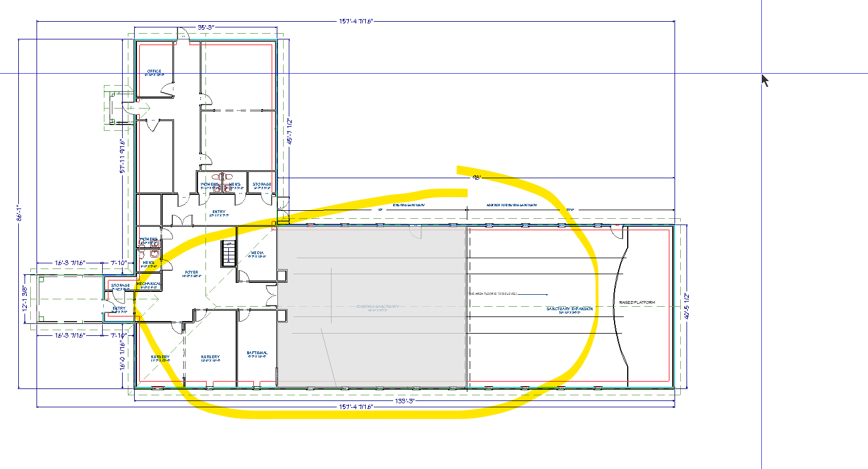Viewport: 868px width, 469px height.
Task: Select the MECHANICAL room label
Action: tap(148, 284)
